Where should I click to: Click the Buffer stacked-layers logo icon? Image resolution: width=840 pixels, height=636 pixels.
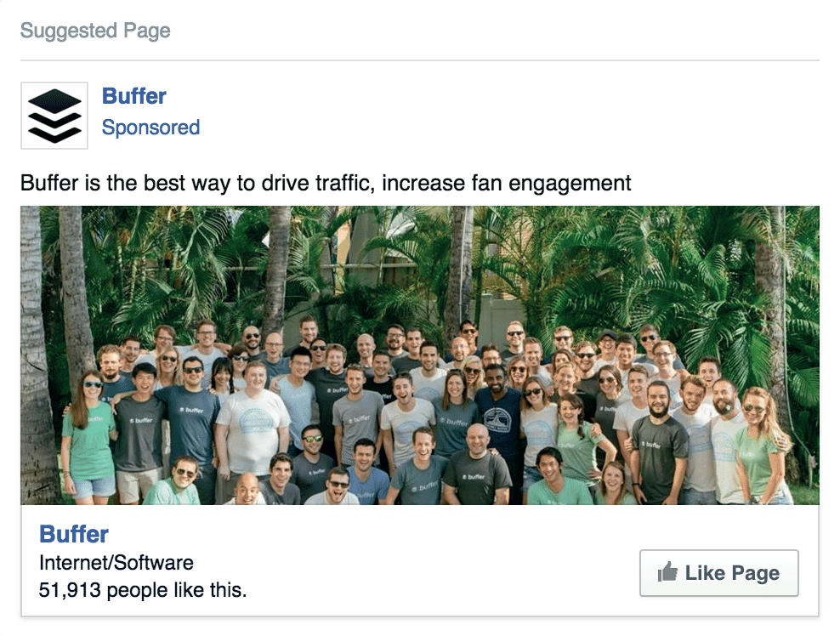point(54,115)
